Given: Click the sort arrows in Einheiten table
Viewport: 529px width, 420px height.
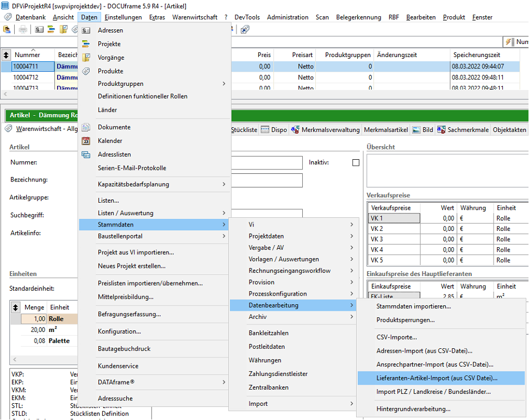Looking at the screenshot, I should click(16, 308).
